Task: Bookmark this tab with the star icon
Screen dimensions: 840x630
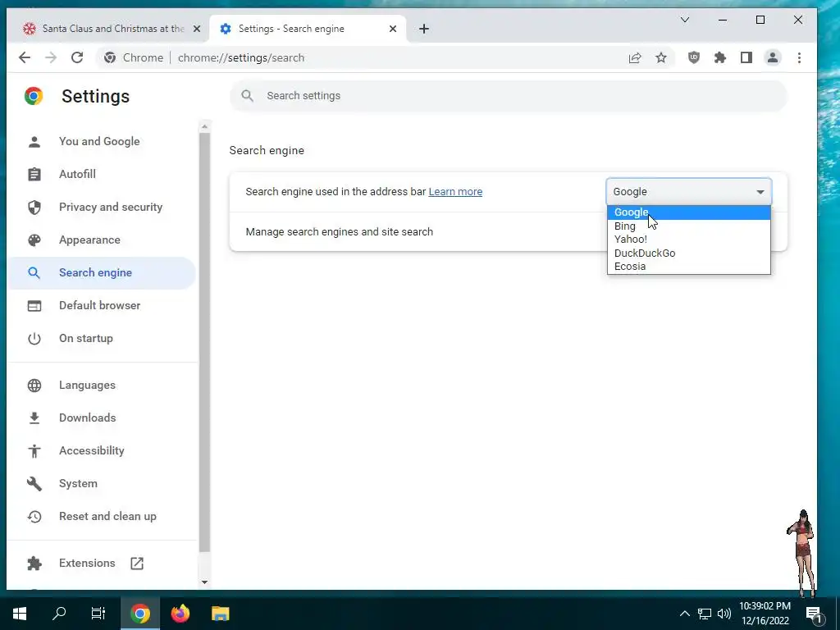Action: pyautogui.click(x=661, y=58)
